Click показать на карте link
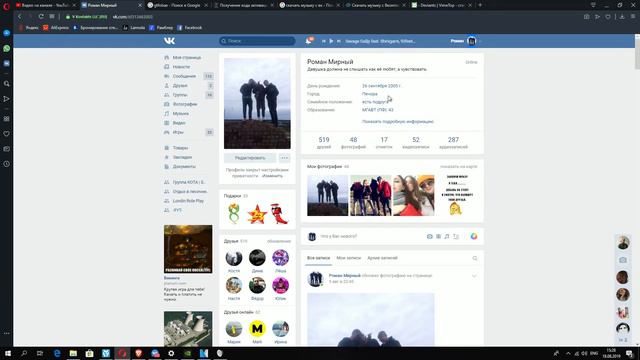Screen dimensions: 640x360 click(x=458, y=167)
